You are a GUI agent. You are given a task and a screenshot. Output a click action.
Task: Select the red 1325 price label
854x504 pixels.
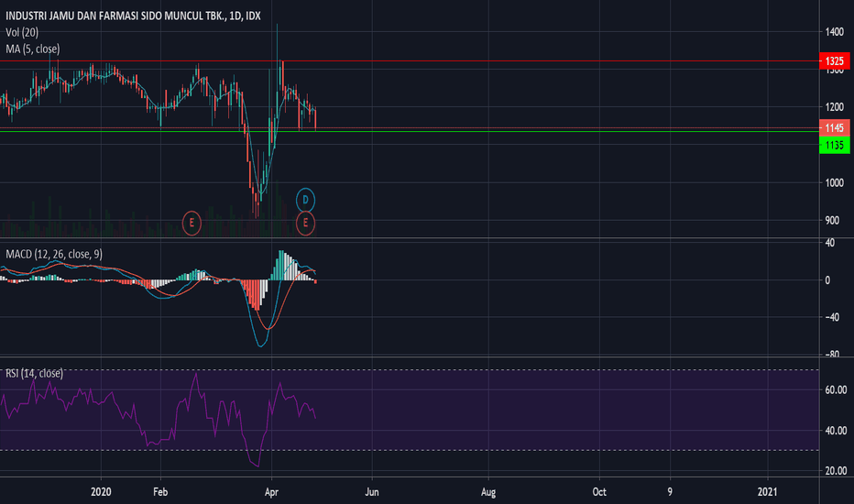[x=835, y=61]
